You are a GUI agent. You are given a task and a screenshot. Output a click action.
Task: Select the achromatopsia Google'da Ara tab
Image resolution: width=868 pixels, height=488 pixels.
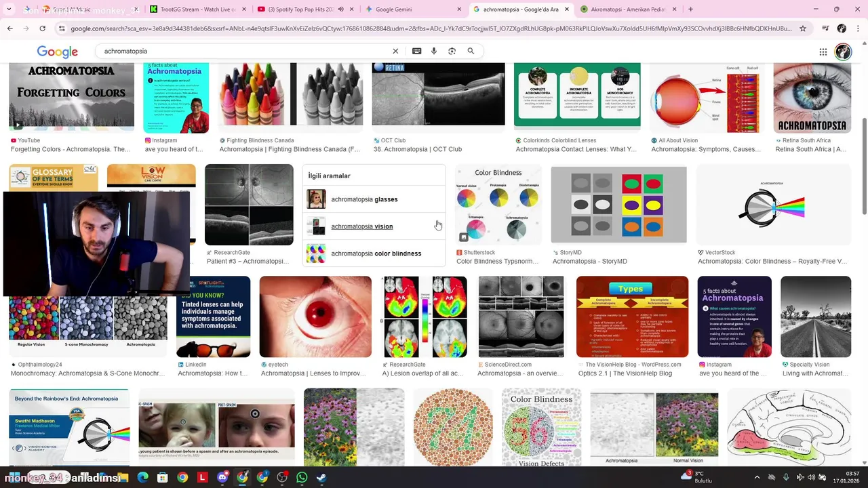[521, 9]
